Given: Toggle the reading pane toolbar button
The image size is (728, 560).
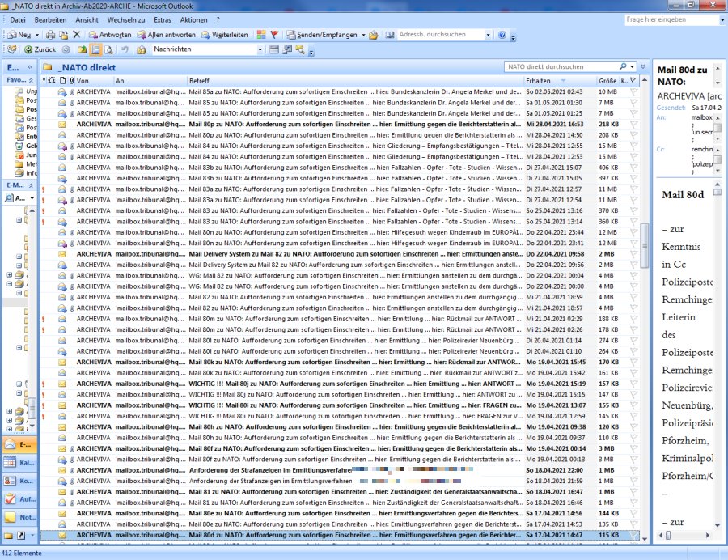Looking at the screenshot, I should click(95, 49).
